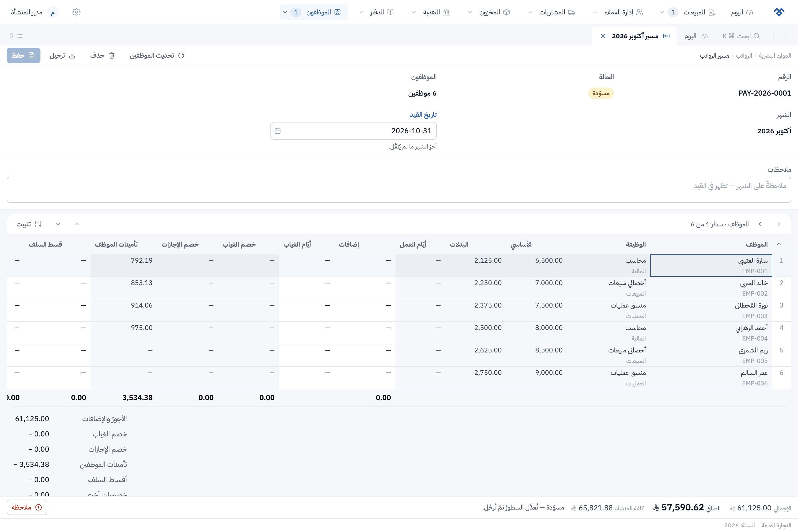Expand the المبيعات menu dropdown
Screen dimensions: 798x532
(x=662, y=12)
